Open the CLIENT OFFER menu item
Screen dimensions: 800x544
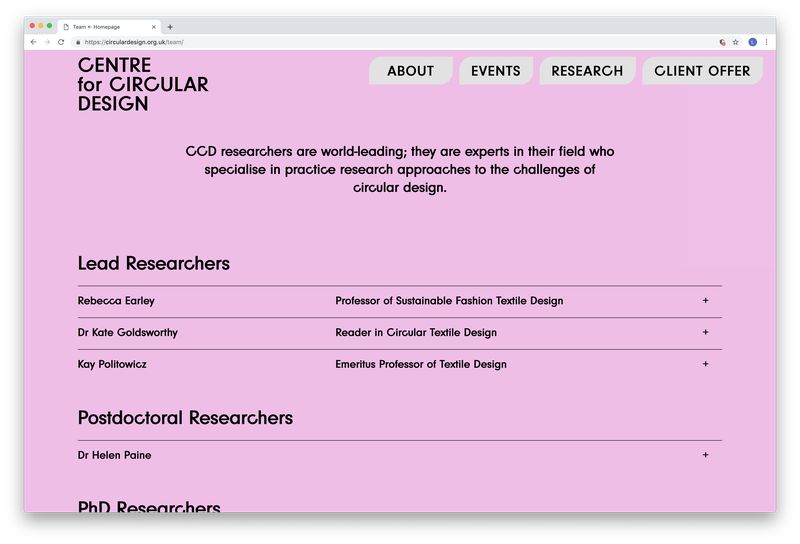(703, 71)
